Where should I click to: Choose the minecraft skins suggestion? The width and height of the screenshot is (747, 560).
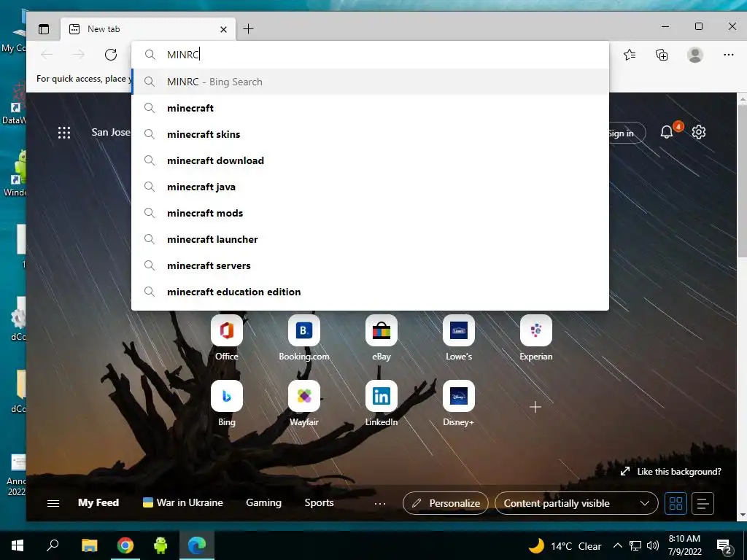[x=370, y=134]
